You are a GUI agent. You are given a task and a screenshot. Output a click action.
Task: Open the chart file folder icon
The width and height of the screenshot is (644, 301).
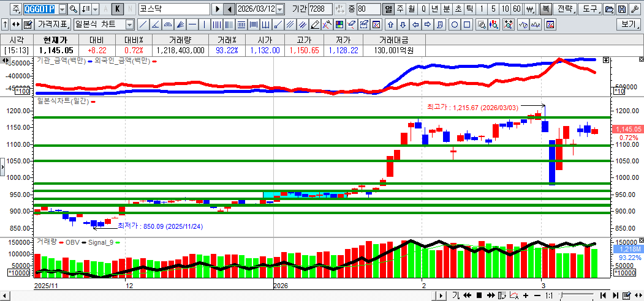tap(609, 9)
